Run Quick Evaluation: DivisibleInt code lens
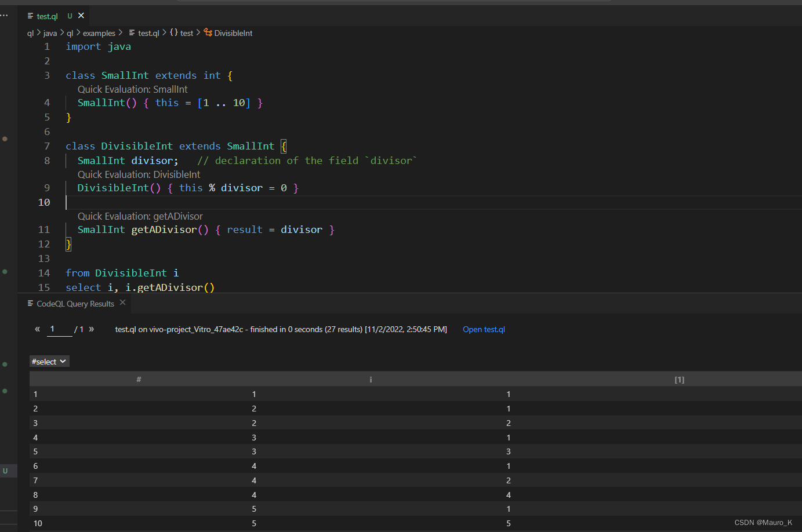This screenshot has height=532, width=802. pos(139,174)
